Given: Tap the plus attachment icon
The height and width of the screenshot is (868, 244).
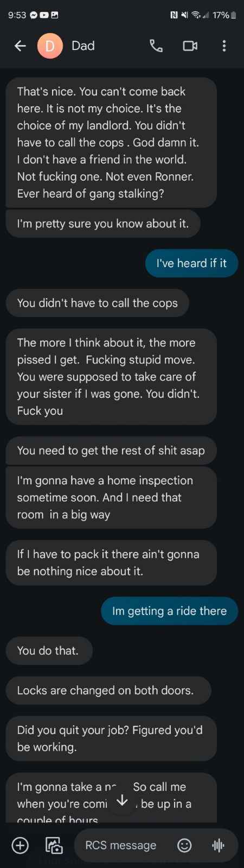Looking at the screenshot, I should tap(20, 845).
